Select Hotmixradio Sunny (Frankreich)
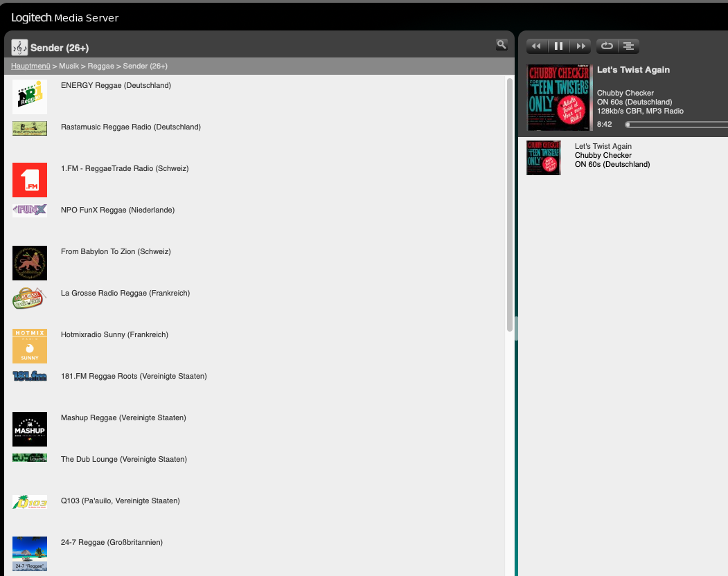728x576 pixels. [115, 334]
